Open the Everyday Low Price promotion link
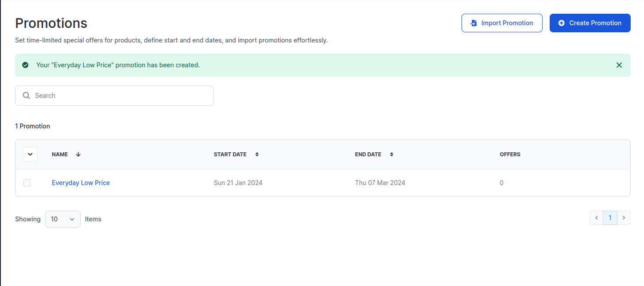 [x=81, y=183]
